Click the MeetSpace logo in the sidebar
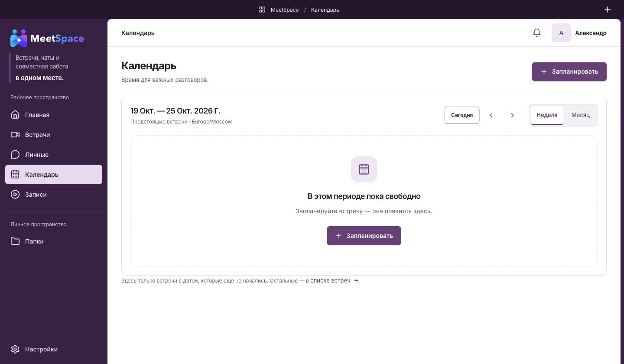Viewport: 624px width, 364px height. click(x=47, y=39)
